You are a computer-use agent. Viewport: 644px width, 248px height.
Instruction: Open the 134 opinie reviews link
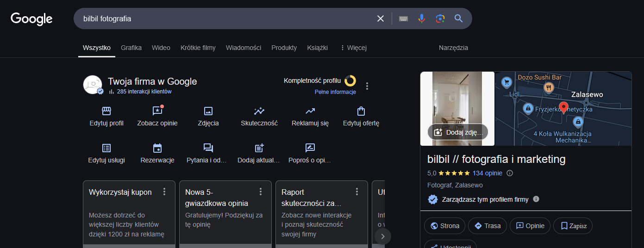[x=487, y=173]
